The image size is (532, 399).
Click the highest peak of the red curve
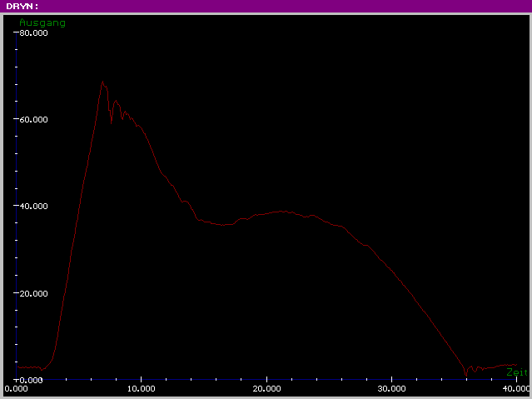click(x=102, y=82)
